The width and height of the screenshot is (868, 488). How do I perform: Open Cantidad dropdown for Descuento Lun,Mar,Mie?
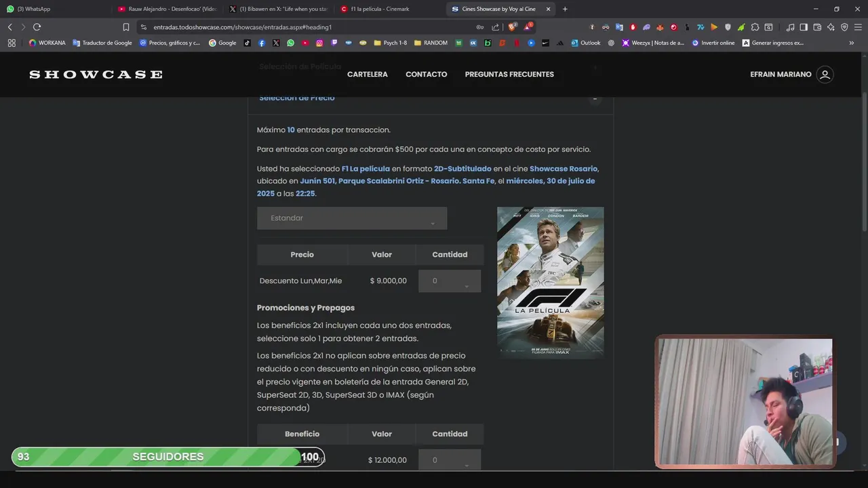[450, 281]
